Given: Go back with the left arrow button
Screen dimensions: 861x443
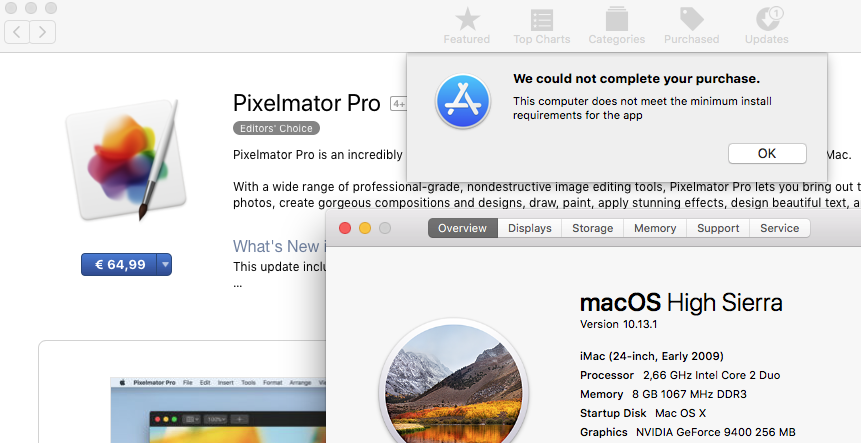Looking at the screenshot, I should coord(17,32).
